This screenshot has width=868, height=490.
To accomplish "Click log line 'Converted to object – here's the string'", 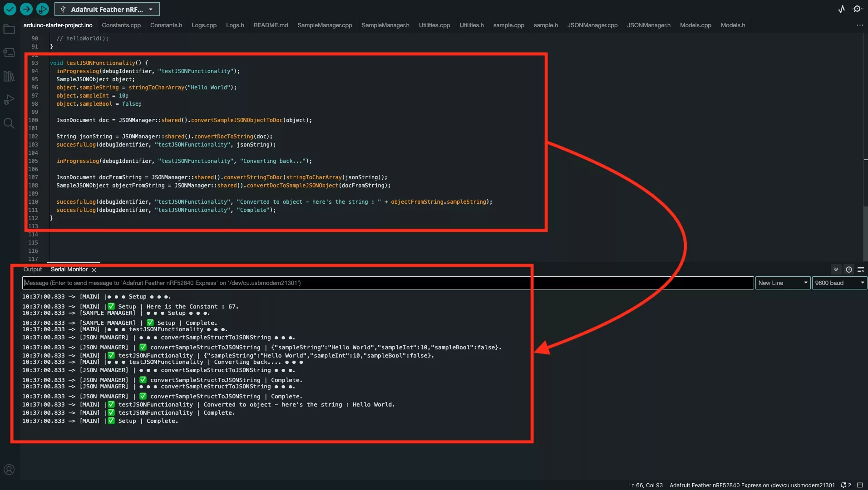I will point(208,405).
